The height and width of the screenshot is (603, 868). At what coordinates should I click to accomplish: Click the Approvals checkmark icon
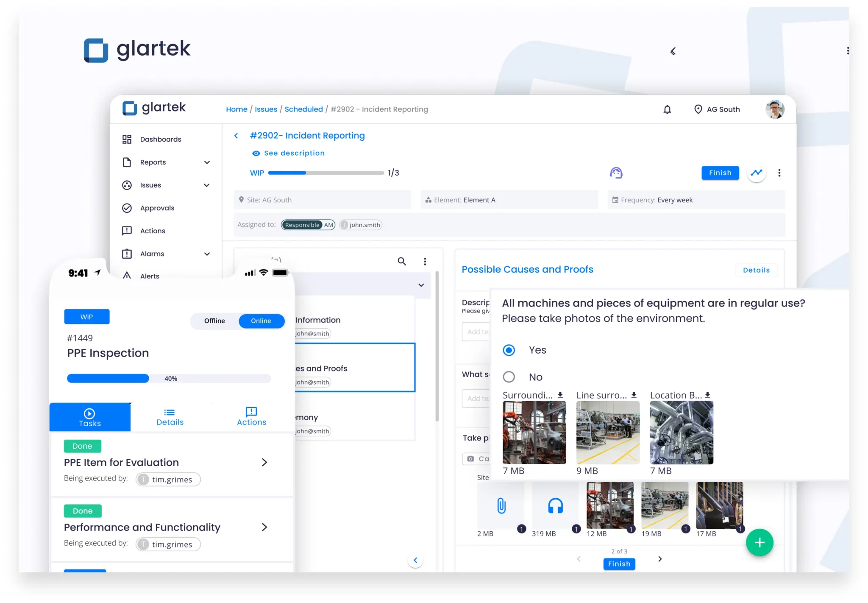coord(127,208)
